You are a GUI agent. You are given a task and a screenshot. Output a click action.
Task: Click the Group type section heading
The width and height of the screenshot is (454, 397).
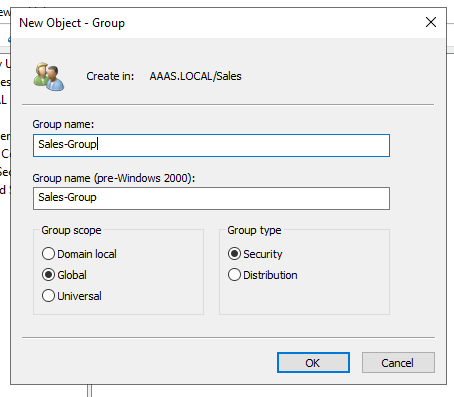click(254, 230)
